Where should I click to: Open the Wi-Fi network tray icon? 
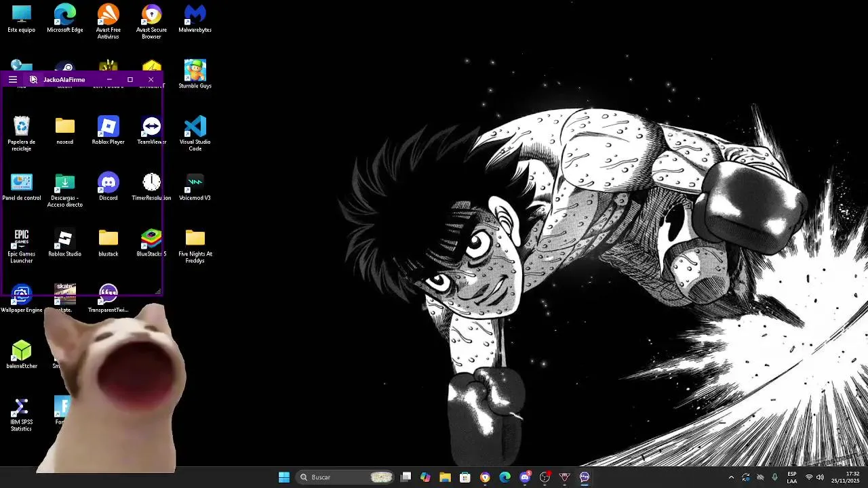(x=808, y=477)
